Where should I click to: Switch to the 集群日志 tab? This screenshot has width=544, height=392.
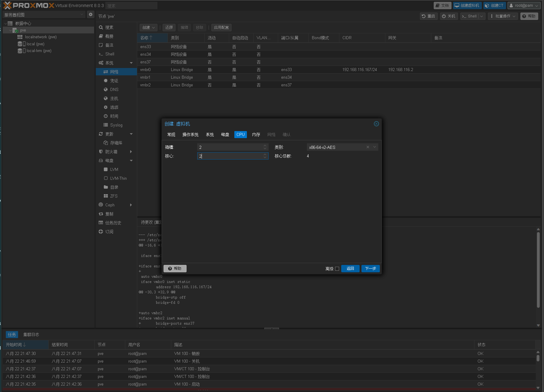[x=31, y=335]
